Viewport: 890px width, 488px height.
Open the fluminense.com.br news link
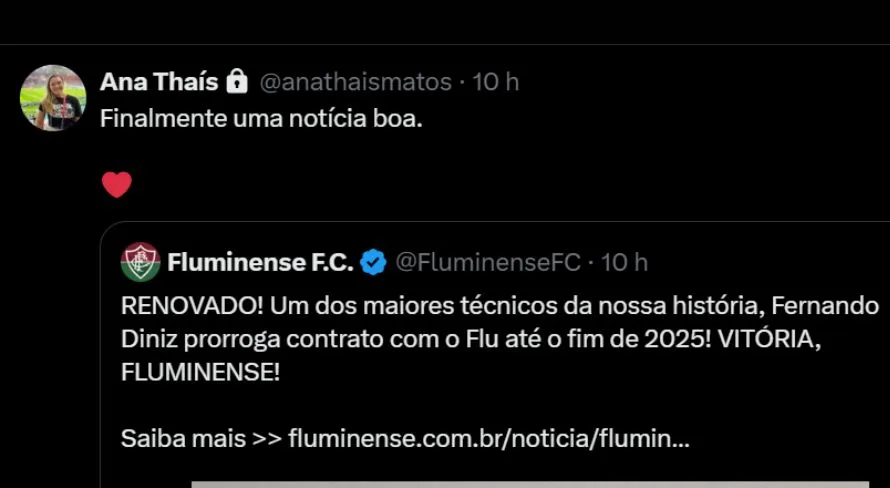pos(488,438)
